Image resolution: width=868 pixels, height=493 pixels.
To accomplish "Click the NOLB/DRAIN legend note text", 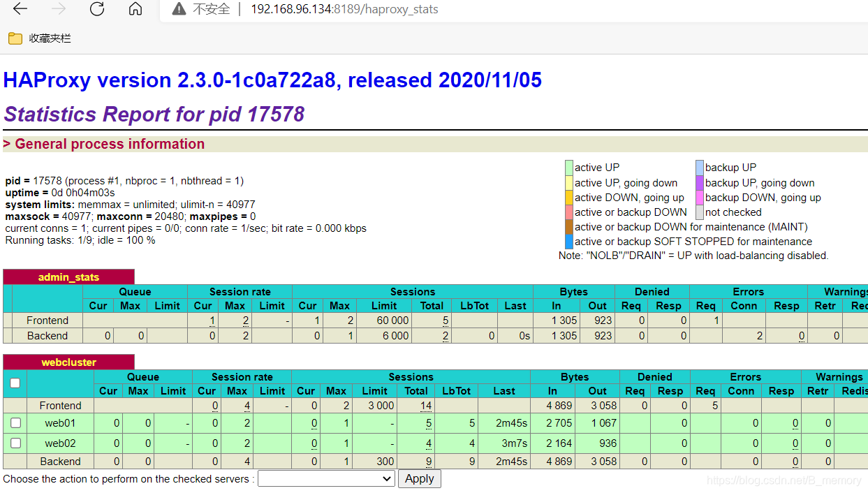I will pos(693,256).
